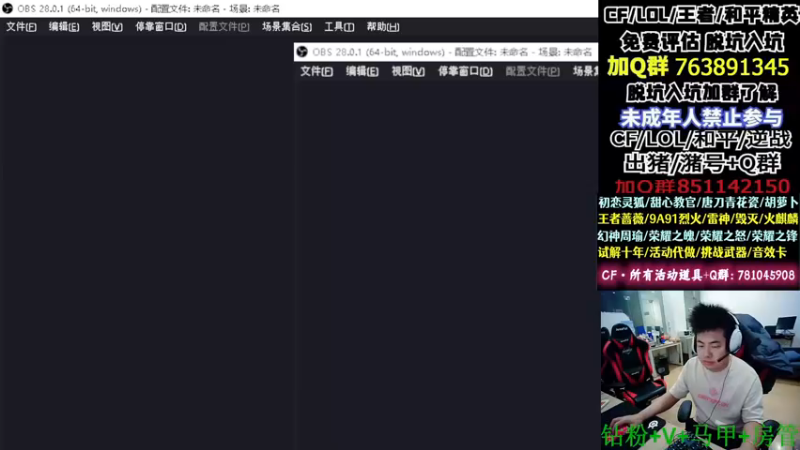
Task: Click the text 未成年人禁止参与
Action: [x=701, y=118]
